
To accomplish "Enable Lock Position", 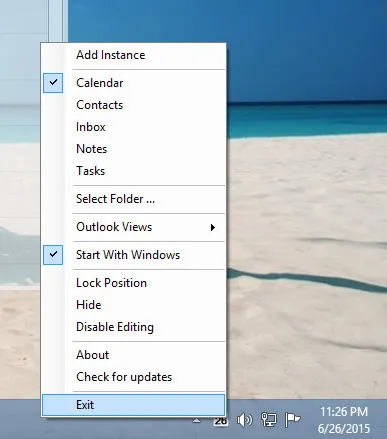I will (133, 283).
